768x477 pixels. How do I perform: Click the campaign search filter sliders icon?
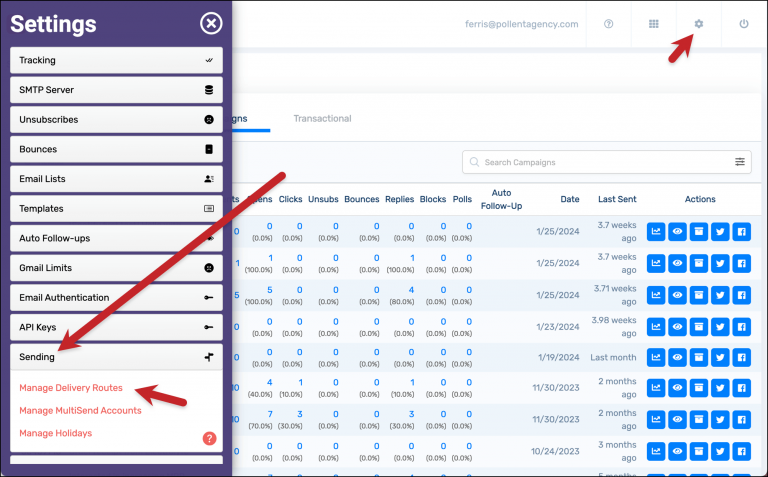tap(740, 162)
